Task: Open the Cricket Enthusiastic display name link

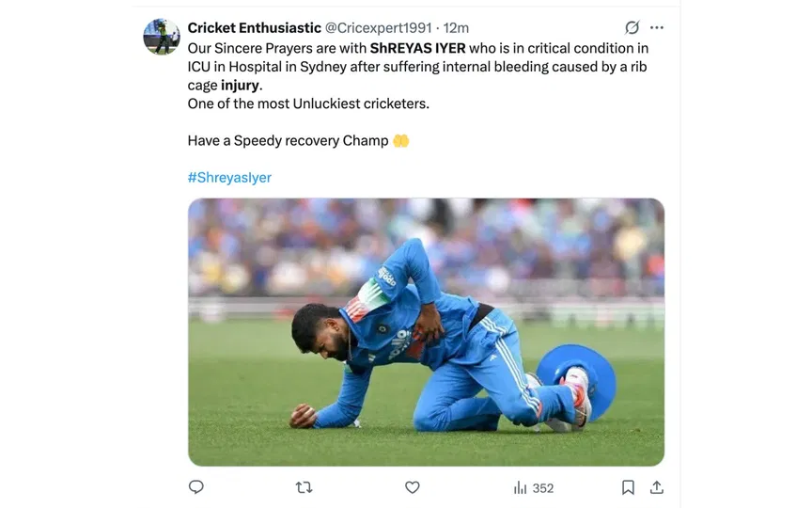Action: [x=254, y=28]
